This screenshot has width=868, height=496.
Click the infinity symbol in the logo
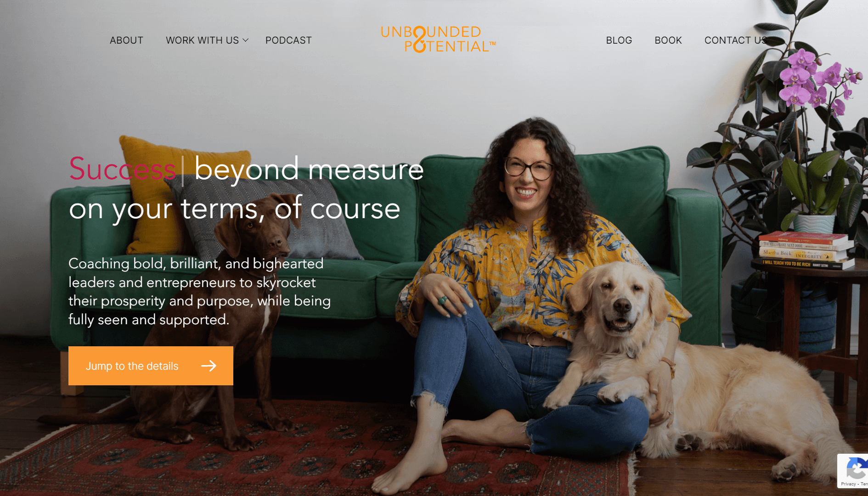click(x=419, y=39)
